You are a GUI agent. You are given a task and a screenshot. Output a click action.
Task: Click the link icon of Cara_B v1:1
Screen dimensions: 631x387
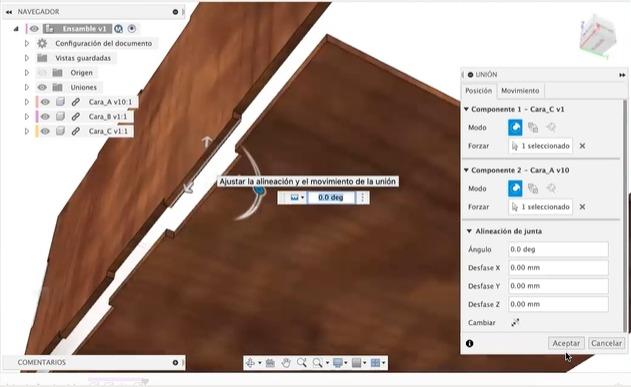(x=76, y=117)
